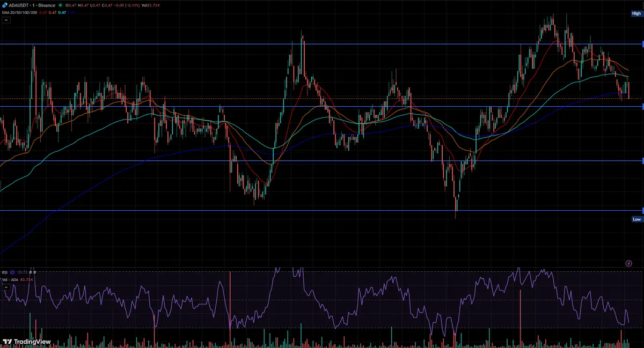Collapse the RSI pane indicator legend
Viewport: 644px width, 348px height.
[6, 287]
